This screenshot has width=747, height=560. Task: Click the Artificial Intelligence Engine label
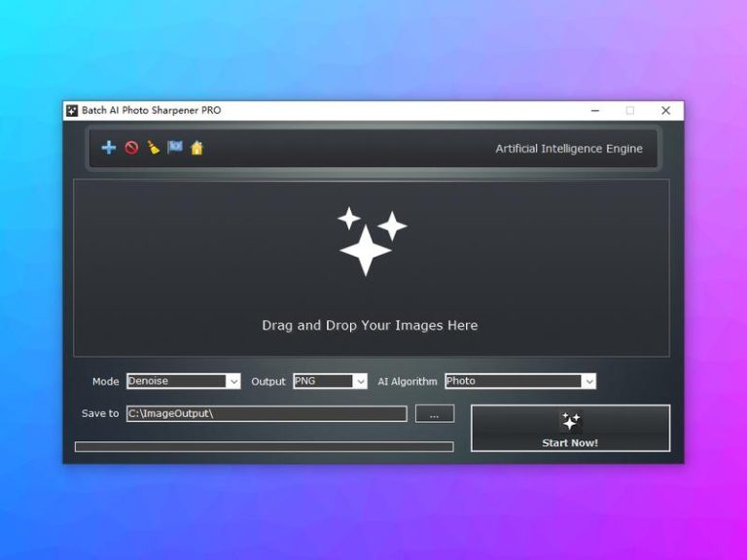[569, 149]
